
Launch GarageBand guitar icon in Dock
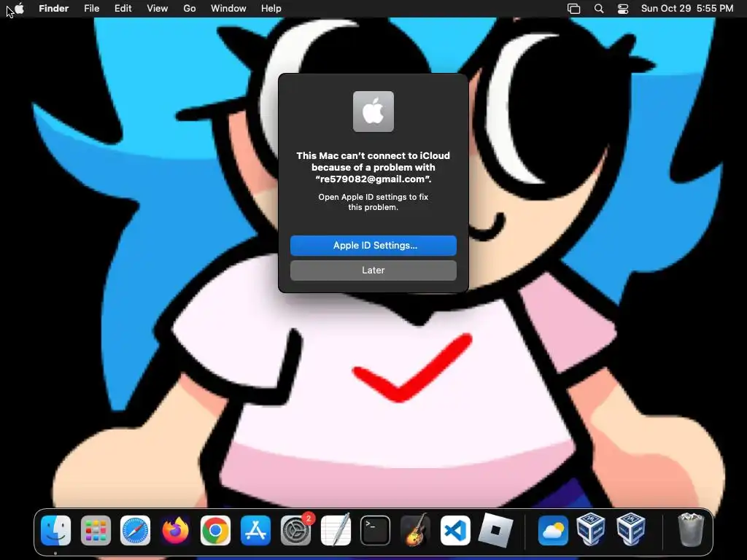(415, 529)
